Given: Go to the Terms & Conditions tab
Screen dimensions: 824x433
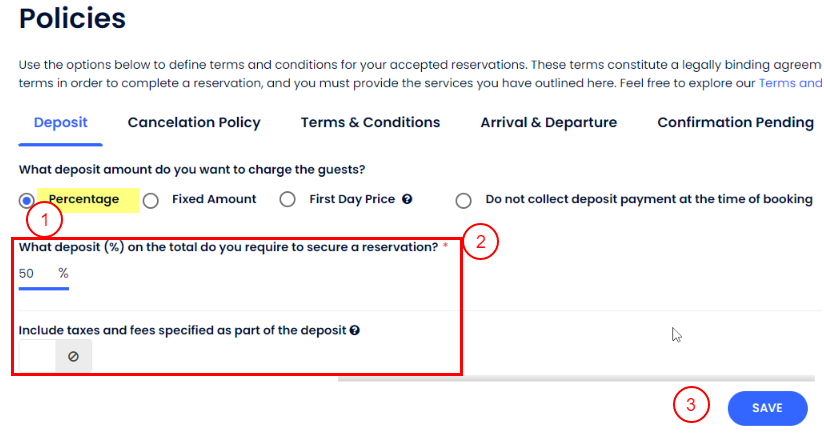Looking at the screenshot, I should pos(370,123).
